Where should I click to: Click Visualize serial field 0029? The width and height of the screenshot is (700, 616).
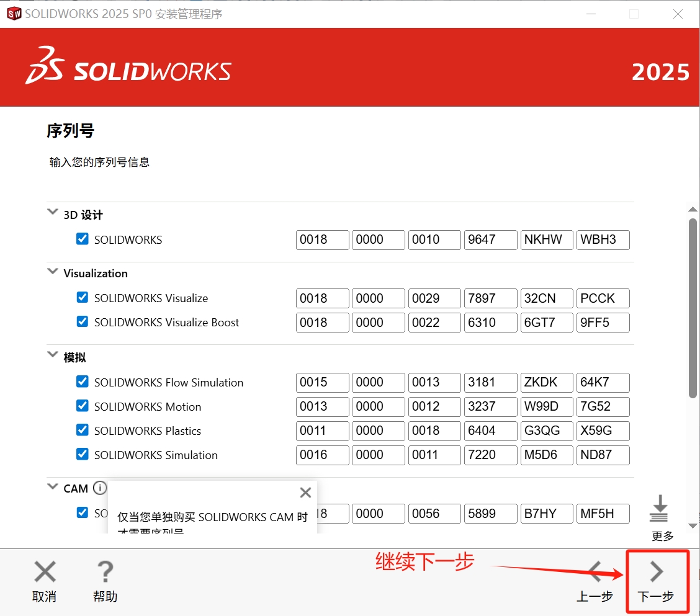[x=434, y=298]
